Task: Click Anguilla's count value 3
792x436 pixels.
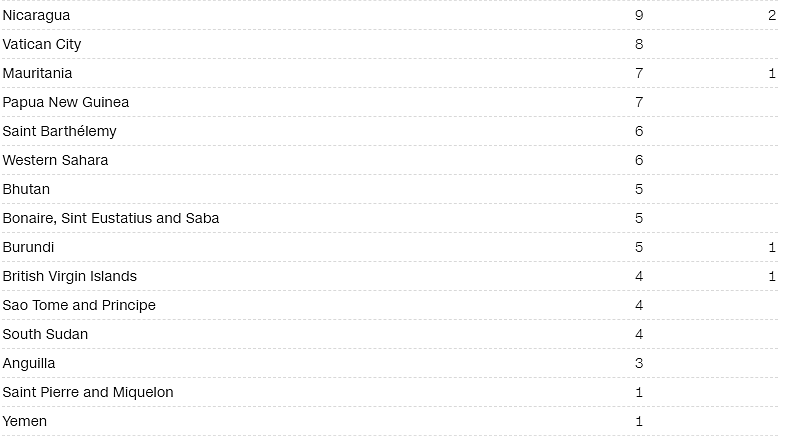Action: point(639,363)
